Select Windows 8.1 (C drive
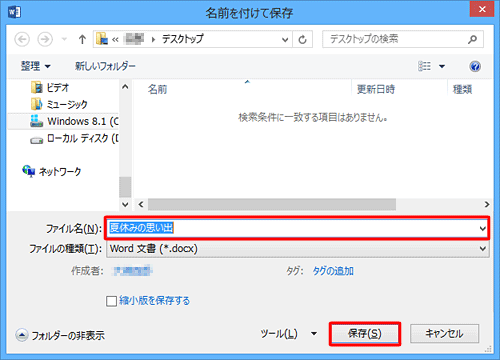500x360 pixels. pyautogui.click(x=74, y=121)
